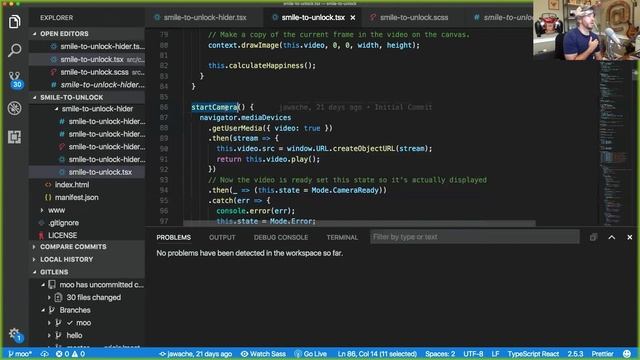Change language mode TypeScript React
This screenshot has height=360, width=640.
[533, 354]
